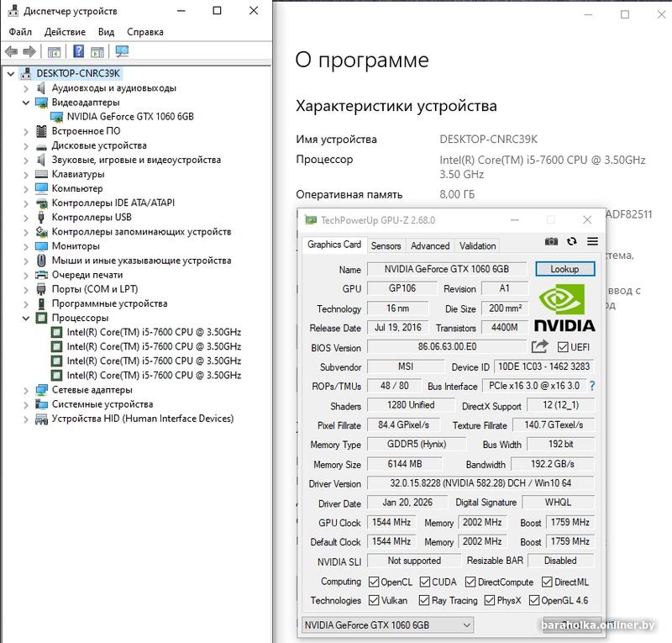Collapse the Процессоры node

point(26,319)
